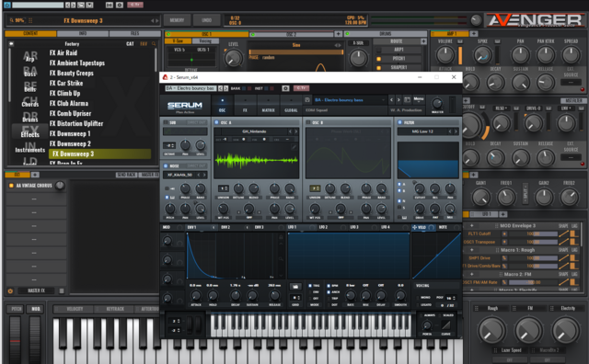
Task: Click the lock icon beside envelope graph
Action: (281, 237)
